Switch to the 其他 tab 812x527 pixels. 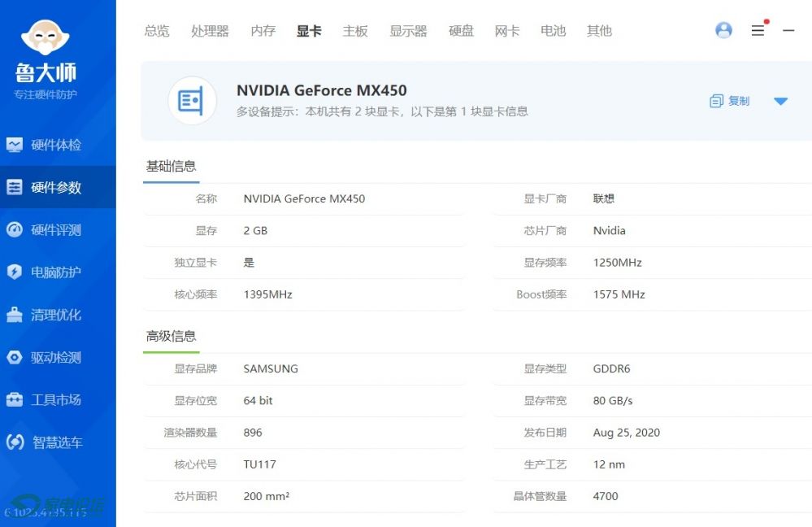pyautogui.click(x=599, y=31)
